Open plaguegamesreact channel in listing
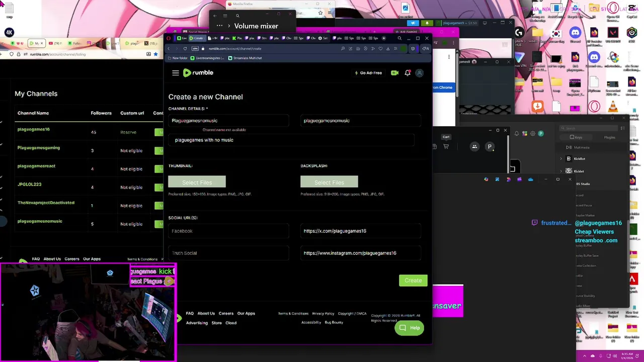This screenshot has width=644, height=362. point(36,166)
